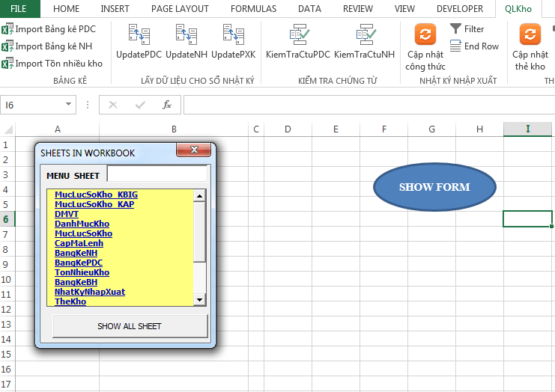Open the NhatKyNhapXuat sheet link
Image resolution: width=555 pixels, height=392 pixels.
tap(90, 292)
